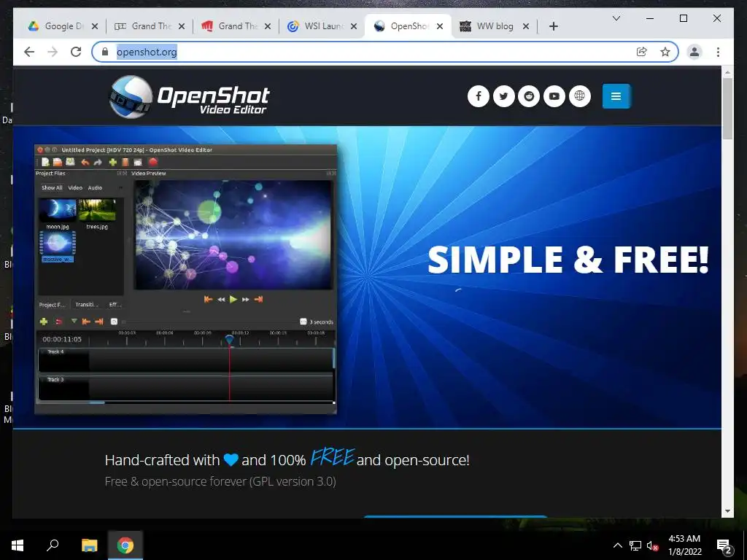Viewport: 747px width, 560px height.
Task: Click the globe language icon
Action: (579, 96)
